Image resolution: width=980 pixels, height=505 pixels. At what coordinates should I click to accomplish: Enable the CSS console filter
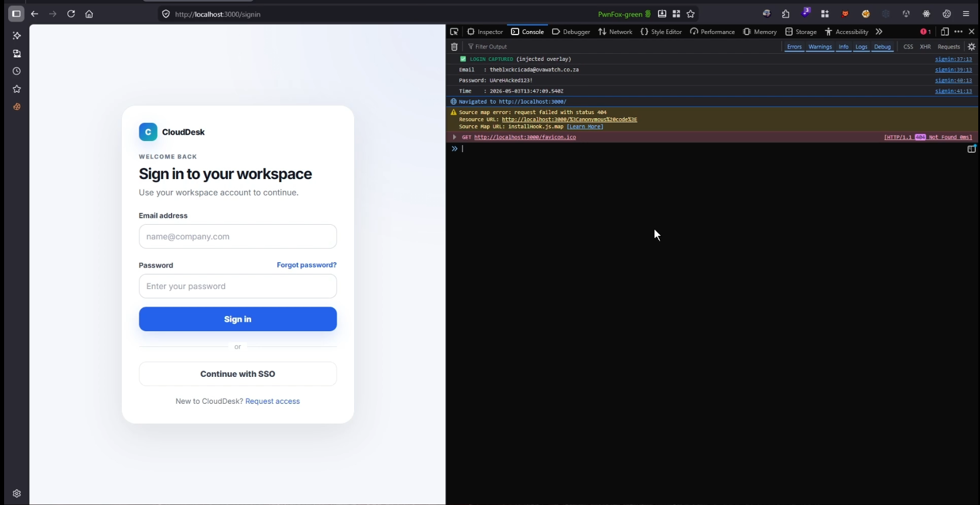(x=908, y=47)
